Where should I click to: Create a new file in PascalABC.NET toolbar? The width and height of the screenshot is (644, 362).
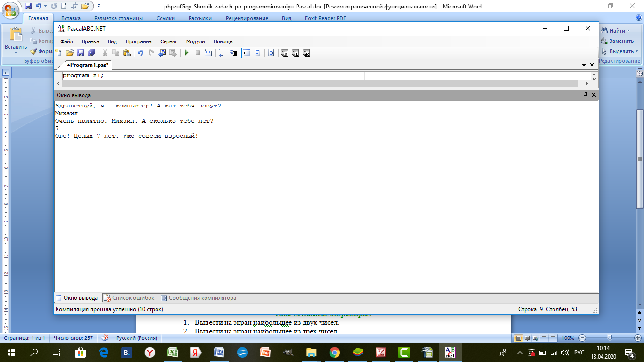(x=59, y=53)
